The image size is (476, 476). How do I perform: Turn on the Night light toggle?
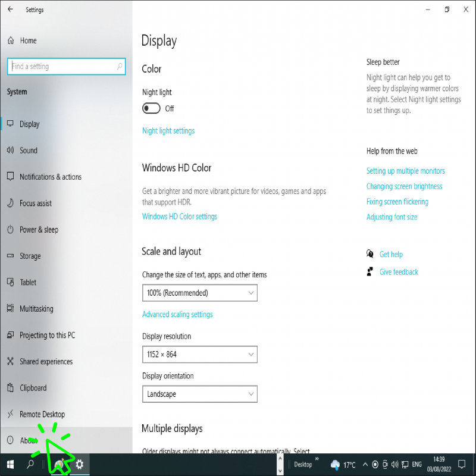151,108
